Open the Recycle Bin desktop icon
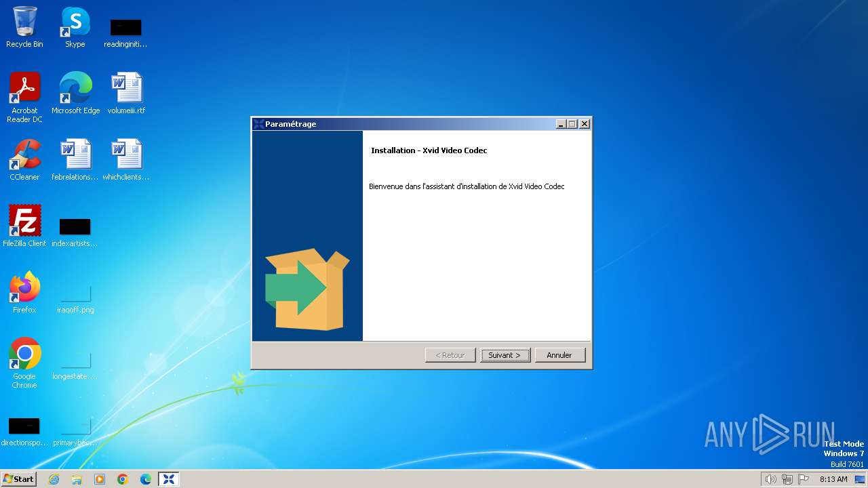Viewport: 868px width, 488px height. 24,27
